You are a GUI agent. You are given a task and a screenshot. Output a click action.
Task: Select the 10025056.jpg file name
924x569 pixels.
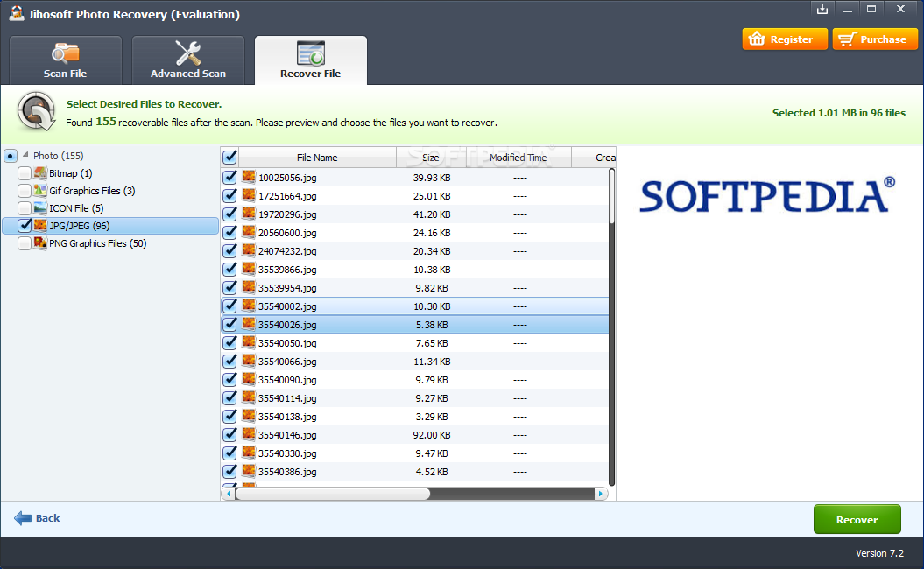287,178
